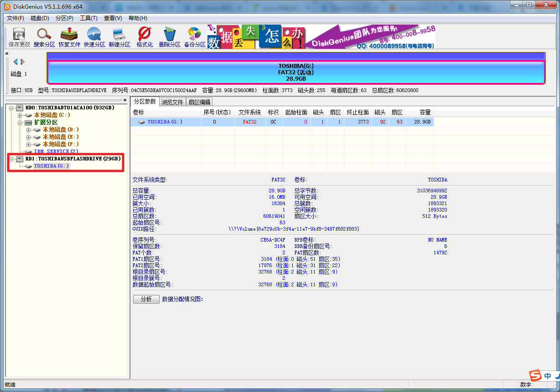The width and height of the screenshot is (560, 392).
Task: Select 本地磁盘(C:) in the disk tree
Action: tap(52, 115)
